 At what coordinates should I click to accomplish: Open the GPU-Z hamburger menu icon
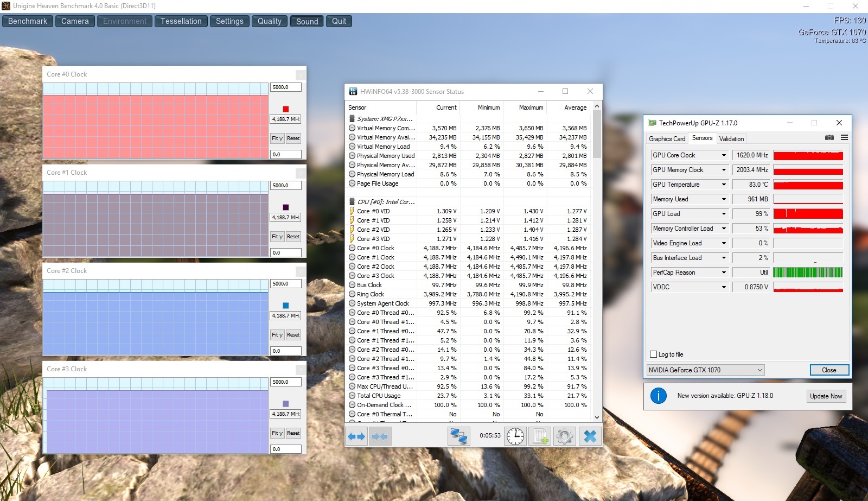[x=844, y=138]
